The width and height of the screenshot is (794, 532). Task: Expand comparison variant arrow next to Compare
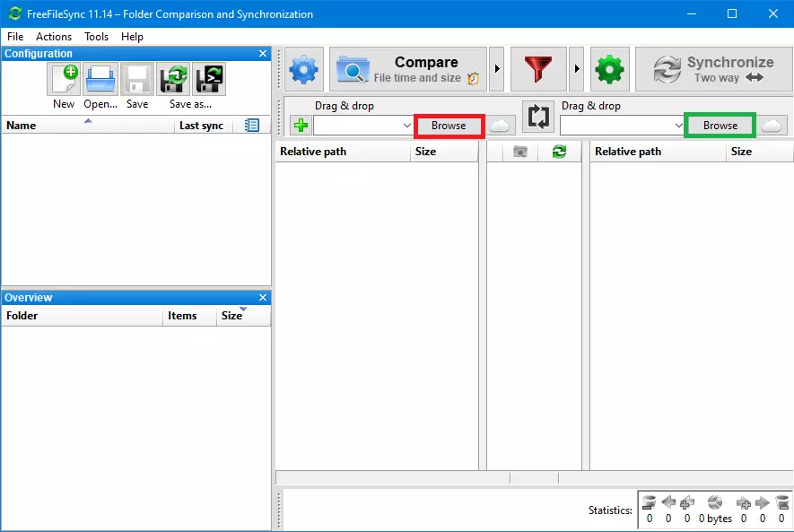tap(497, 69)
